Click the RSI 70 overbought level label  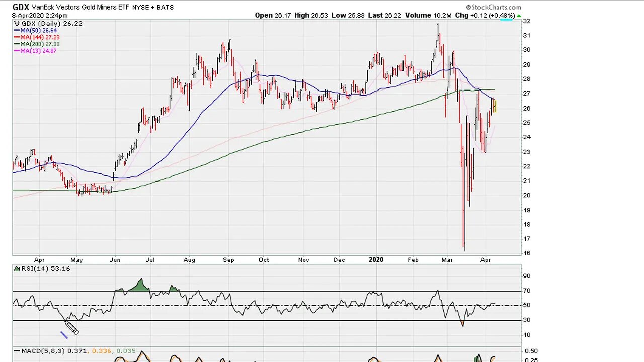click(527, 291)
